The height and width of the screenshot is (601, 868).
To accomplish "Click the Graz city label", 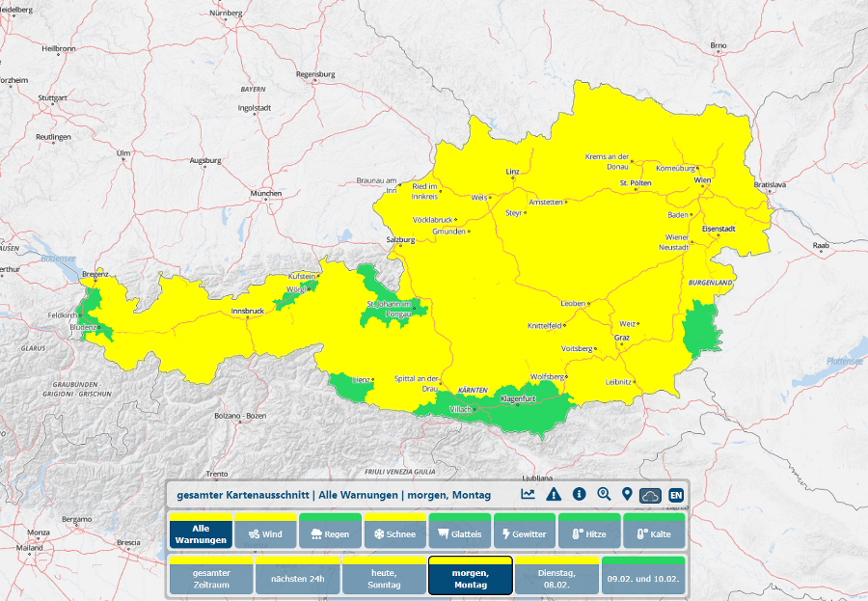I will (x=622, y=338).
